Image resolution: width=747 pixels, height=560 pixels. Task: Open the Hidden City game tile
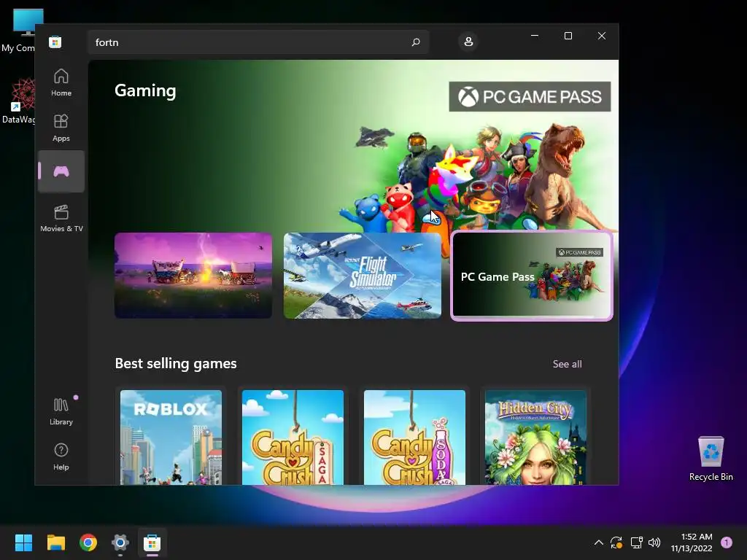(x=536, y=437)
